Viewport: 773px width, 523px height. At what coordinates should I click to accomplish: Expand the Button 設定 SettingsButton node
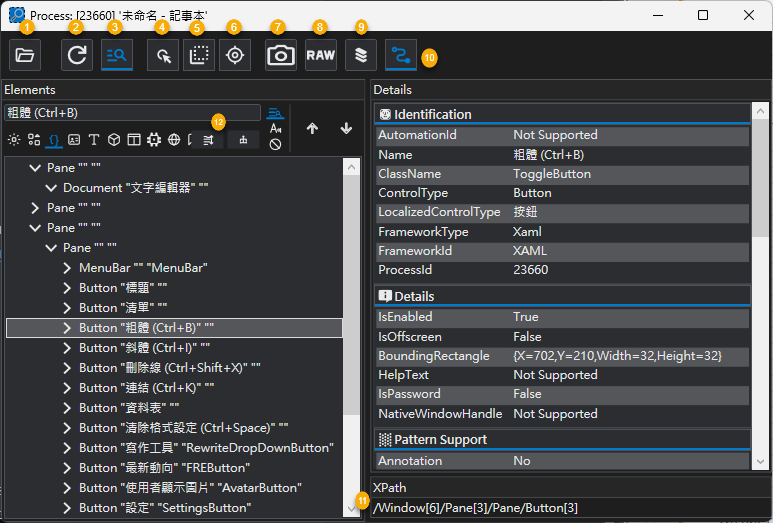point(68,508)
